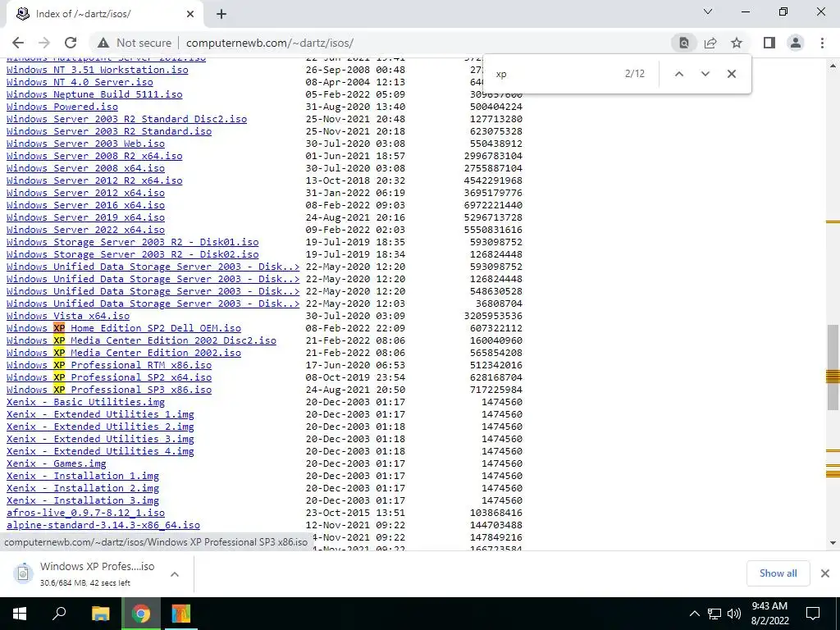
Task: Open Windows Neptune Build 5111.iso link
Action: (94, 94)
